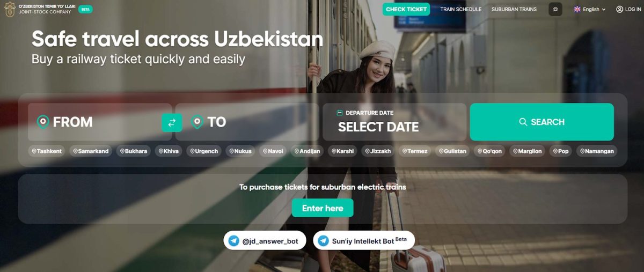
Task: Open the @jd_answer_bot Telegram link
Action: pos(265,241)
